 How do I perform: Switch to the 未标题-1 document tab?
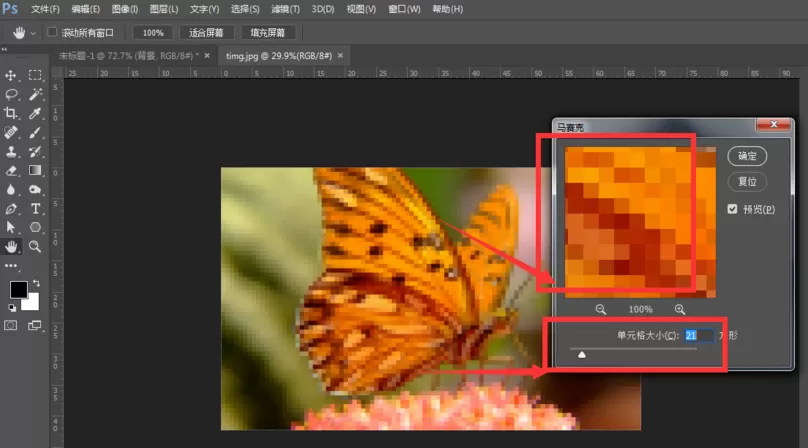[129, 56]
